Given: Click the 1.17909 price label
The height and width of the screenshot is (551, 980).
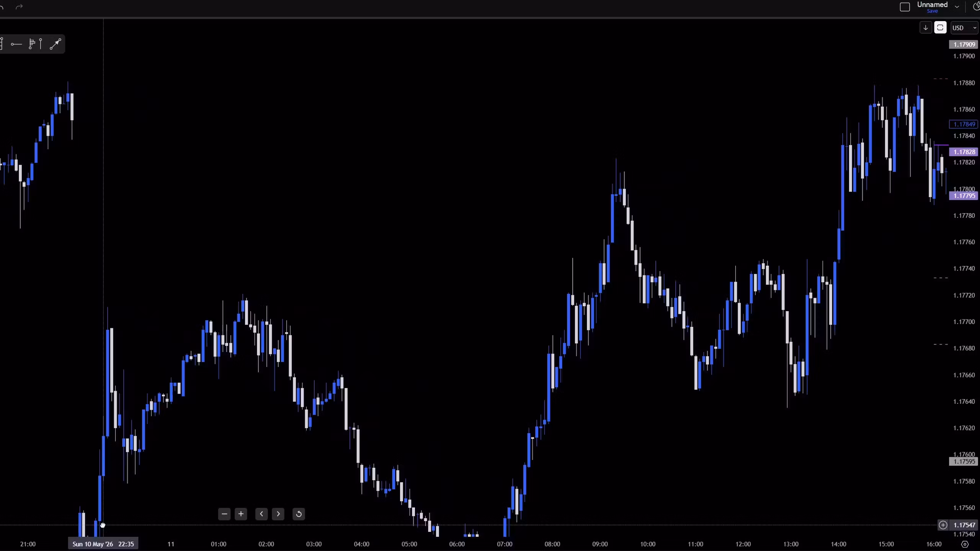Looking at the screenshot, I should pos(964,44).
